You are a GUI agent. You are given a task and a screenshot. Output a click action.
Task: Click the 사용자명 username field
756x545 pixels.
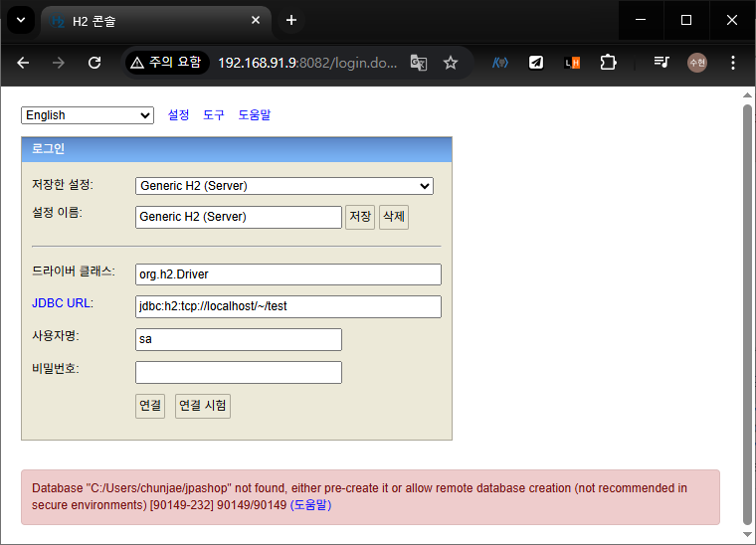tap(239, 339)
